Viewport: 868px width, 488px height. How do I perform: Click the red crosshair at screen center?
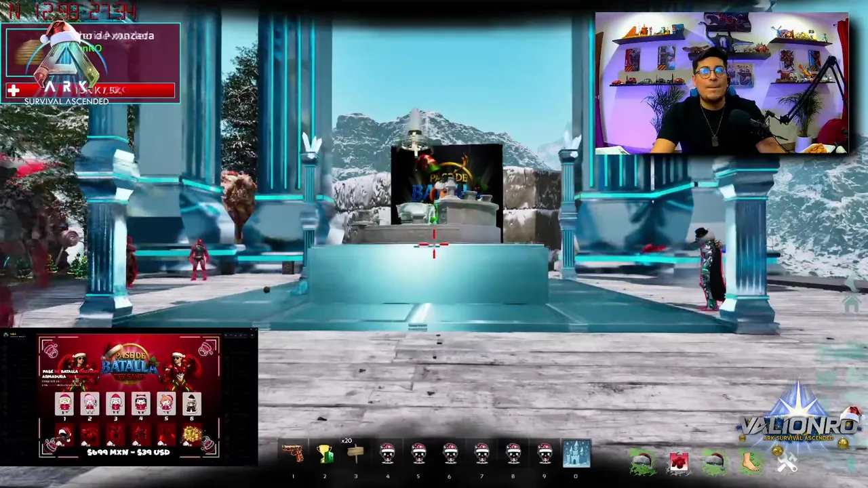tap(434, 245)
